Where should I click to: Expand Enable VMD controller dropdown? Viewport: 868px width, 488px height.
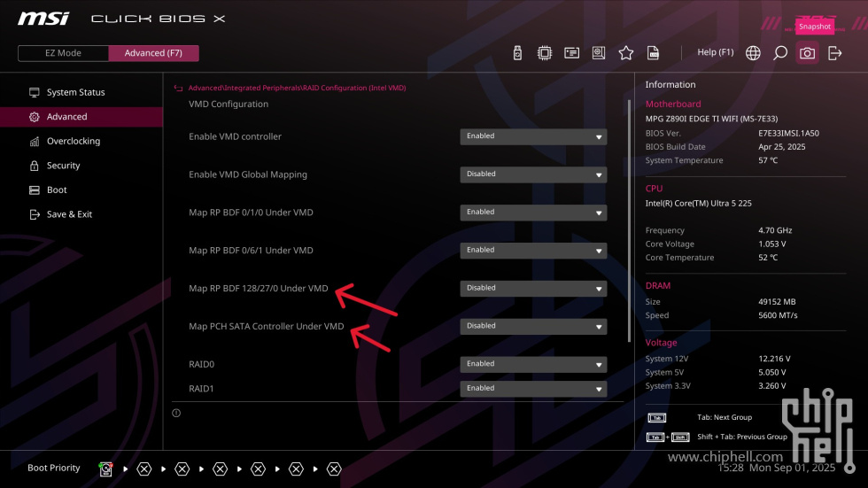[x=533, y=136]
